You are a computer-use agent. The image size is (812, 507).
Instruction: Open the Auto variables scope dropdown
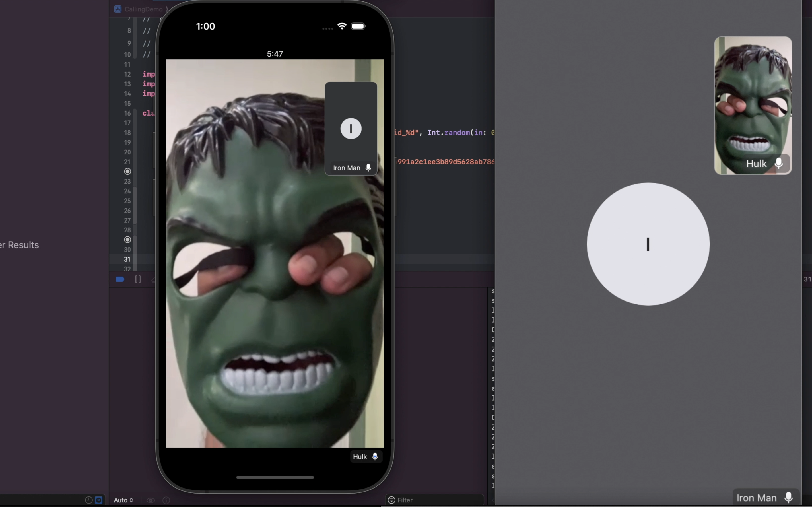click(123, 500)
